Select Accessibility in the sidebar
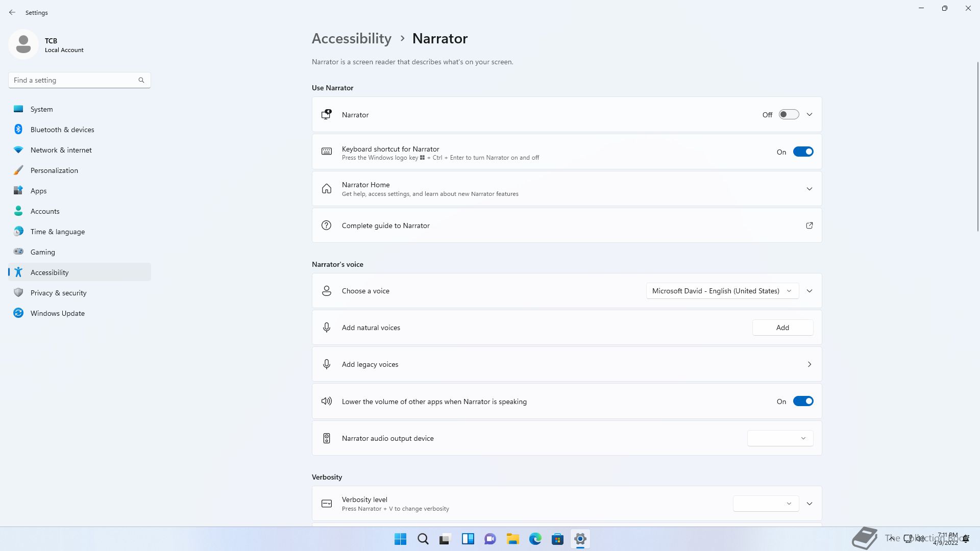This screenshot has height=551, width=980. [x=80, y=272]
